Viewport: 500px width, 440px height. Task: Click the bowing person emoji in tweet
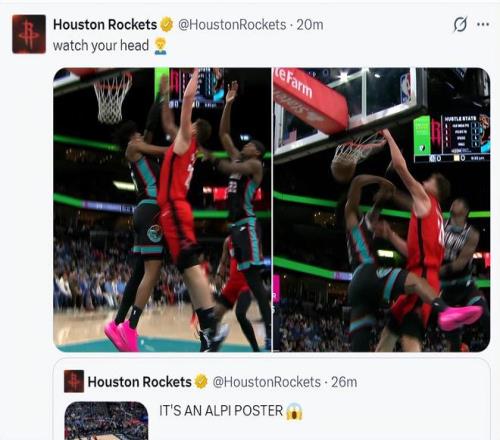[160, 46]
